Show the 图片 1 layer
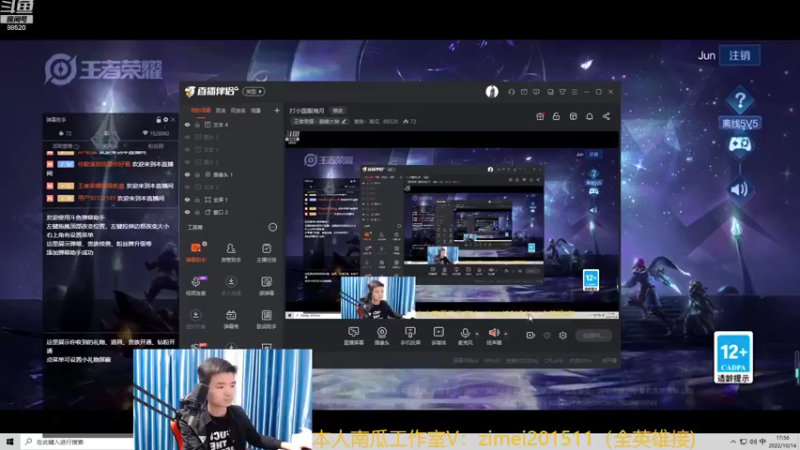The height and width of the screenshot is (450, 800). (187, 137)
